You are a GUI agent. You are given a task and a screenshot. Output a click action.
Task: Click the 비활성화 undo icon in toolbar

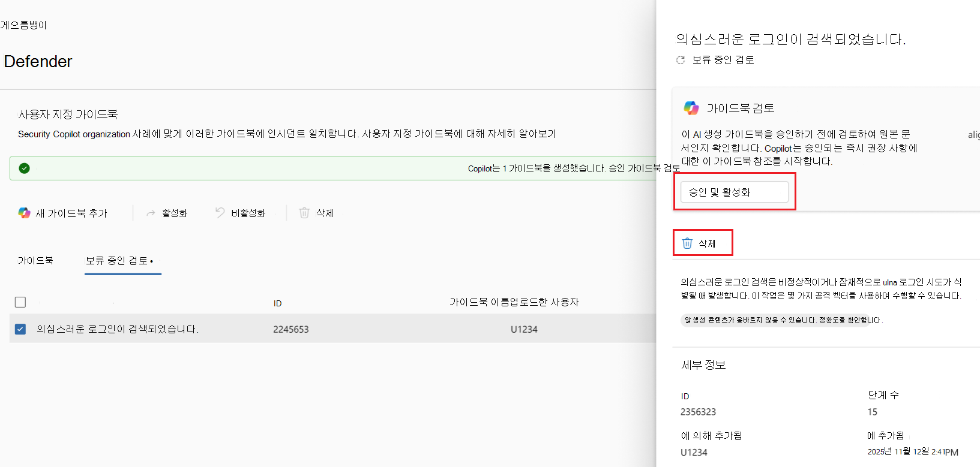pos(220,213)
